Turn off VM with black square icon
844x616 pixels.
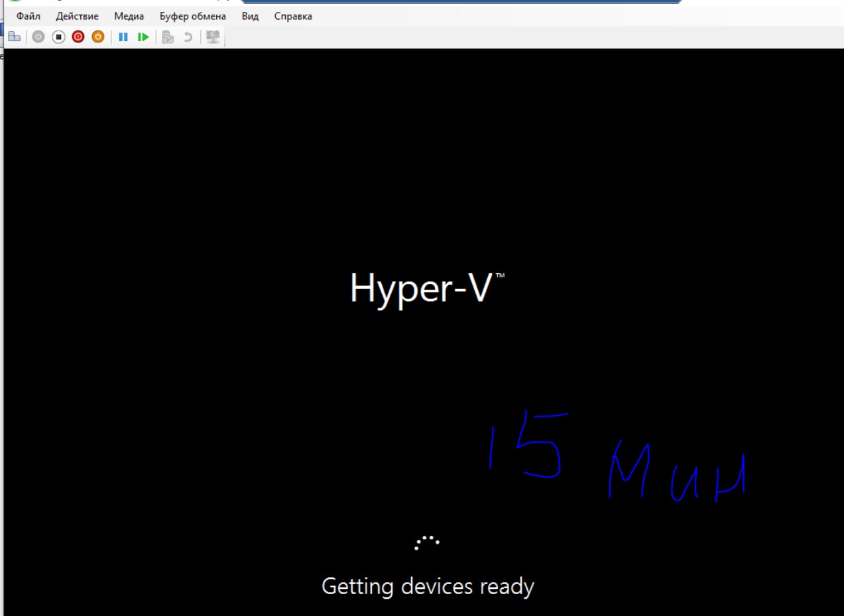tap(58, 37)
